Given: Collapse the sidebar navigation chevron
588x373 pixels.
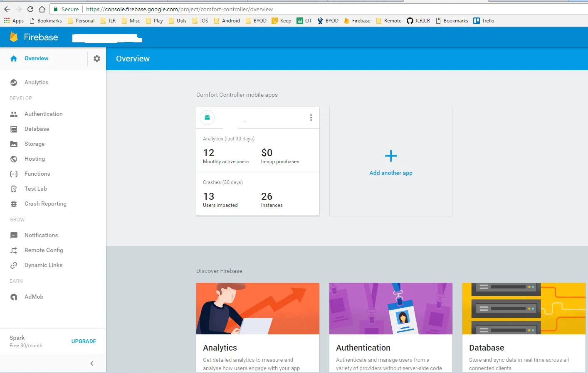Looking at the screenshot, I should pos(92,363).
